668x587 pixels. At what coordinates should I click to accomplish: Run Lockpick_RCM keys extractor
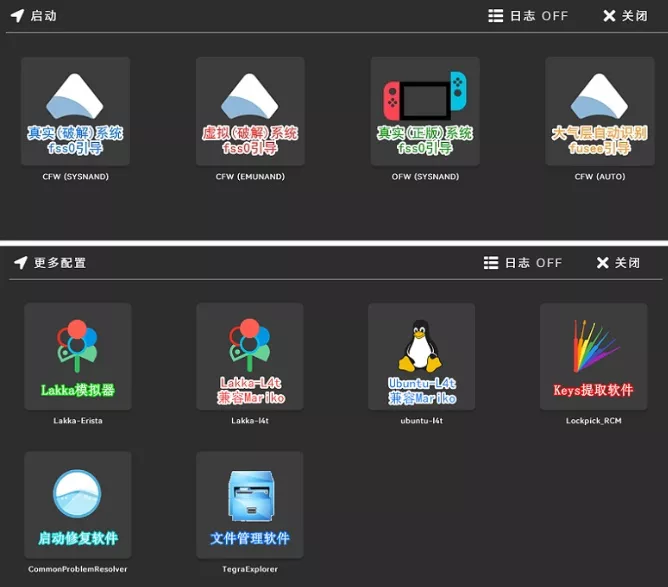[x=593, y=357]
